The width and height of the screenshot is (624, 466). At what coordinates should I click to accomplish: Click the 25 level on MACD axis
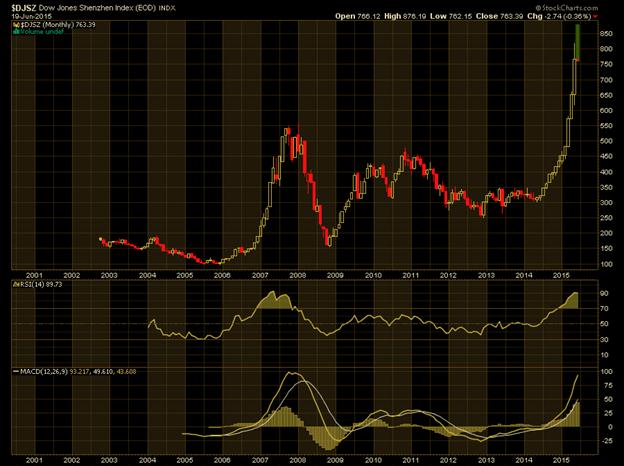pyautogui.click(x=606, y=413)
